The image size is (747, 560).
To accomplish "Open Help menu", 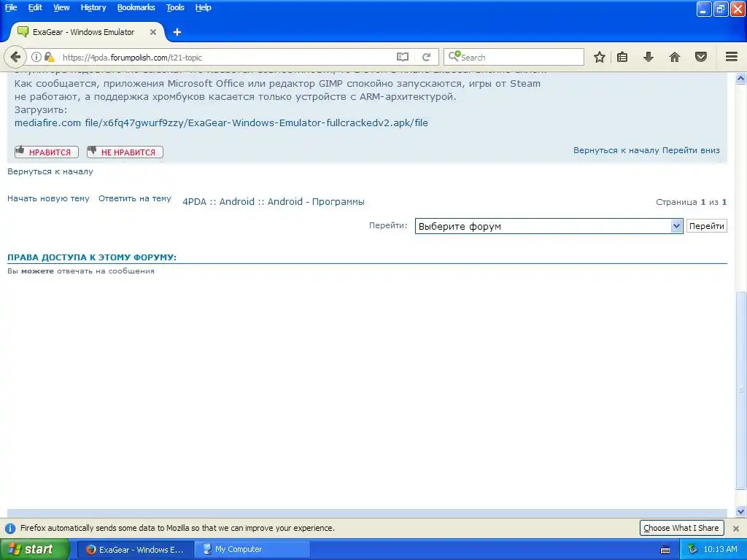I will pyautogui.click(x=203, y=7).
